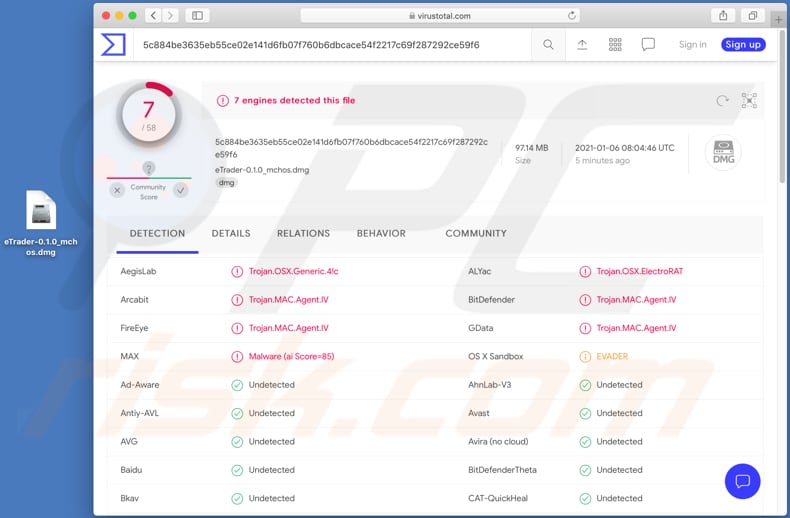Click the virustotal.com address bar
Screen dimensions: 790x518
tap(440, 16)
